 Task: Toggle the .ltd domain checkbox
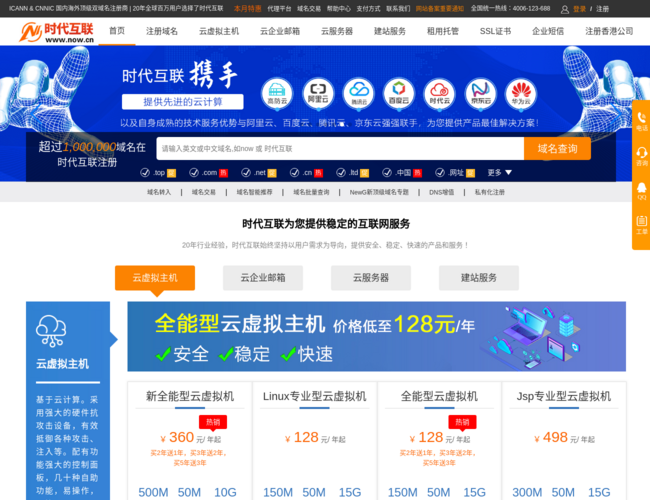pyautogui.click(x=341, y=172)
